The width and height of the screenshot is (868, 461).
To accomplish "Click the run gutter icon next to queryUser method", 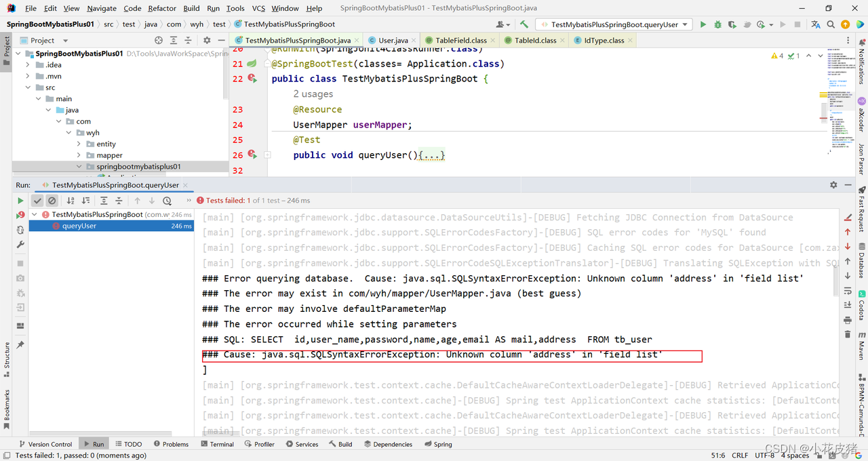I will (252, 155).
